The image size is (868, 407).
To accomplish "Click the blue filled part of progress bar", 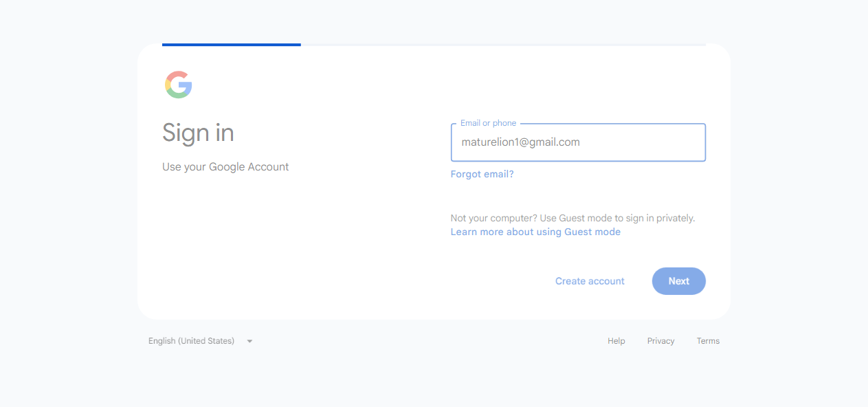I will [232, 45].
